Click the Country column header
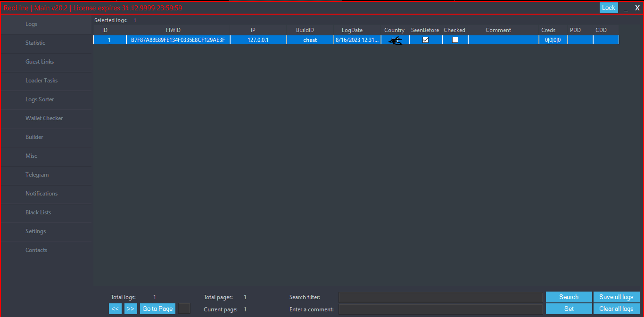 click(395, 30)
